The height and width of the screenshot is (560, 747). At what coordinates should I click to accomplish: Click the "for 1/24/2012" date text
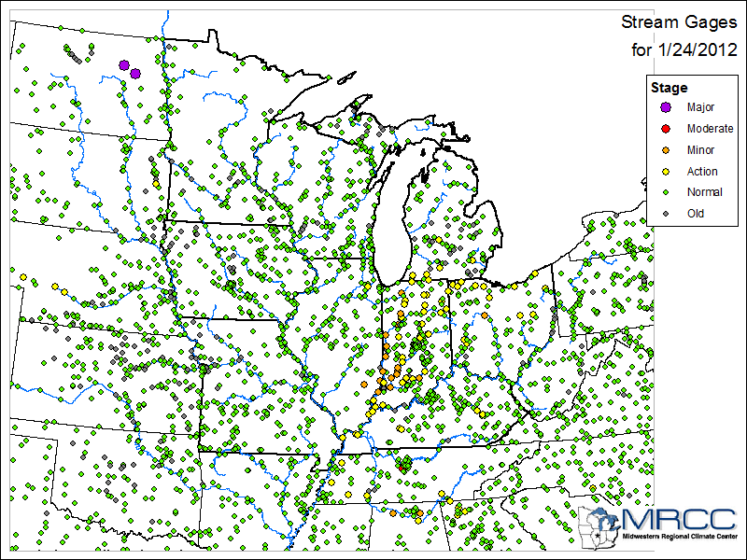(684, 49)
